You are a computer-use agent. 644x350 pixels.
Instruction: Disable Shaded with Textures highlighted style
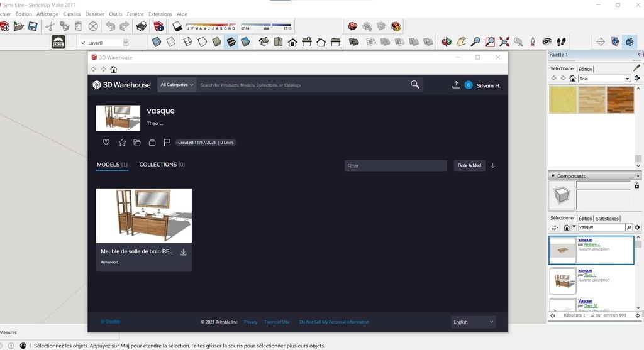point(231,42)
